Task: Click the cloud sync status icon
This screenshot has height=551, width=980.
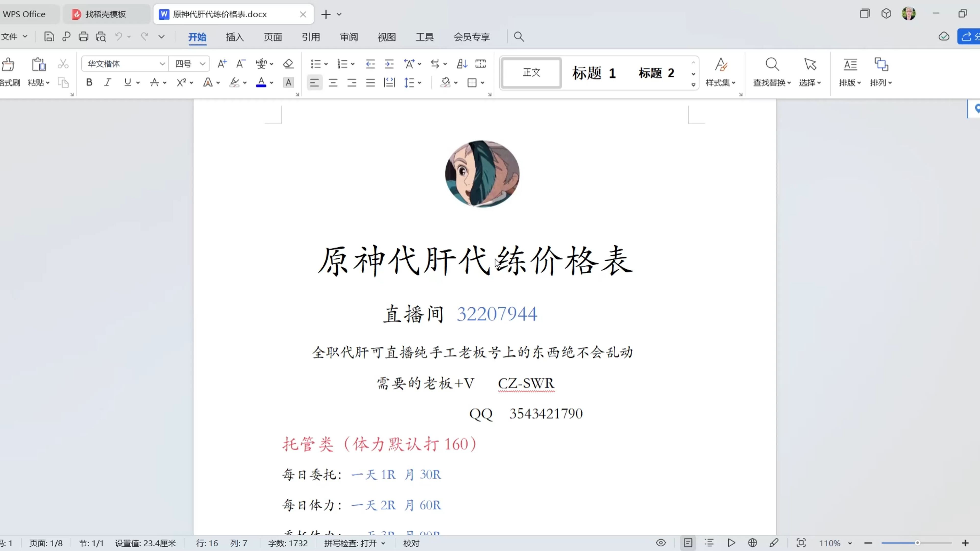Action: (944, 36)
